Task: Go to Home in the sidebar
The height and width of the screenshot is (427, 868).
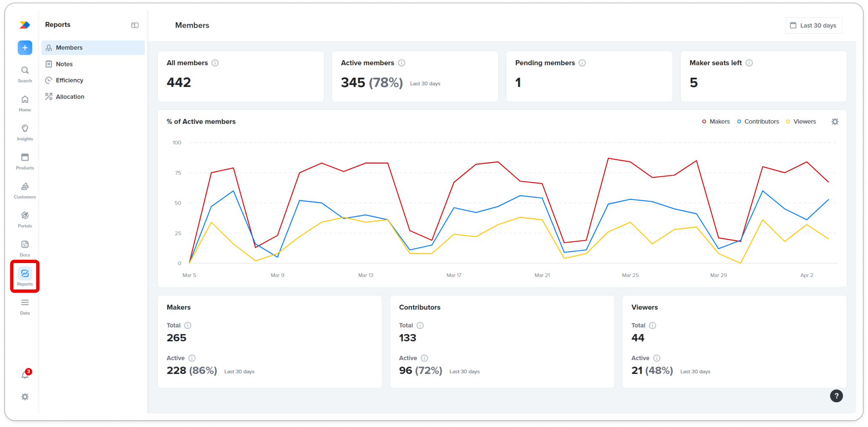Action: 25,103
